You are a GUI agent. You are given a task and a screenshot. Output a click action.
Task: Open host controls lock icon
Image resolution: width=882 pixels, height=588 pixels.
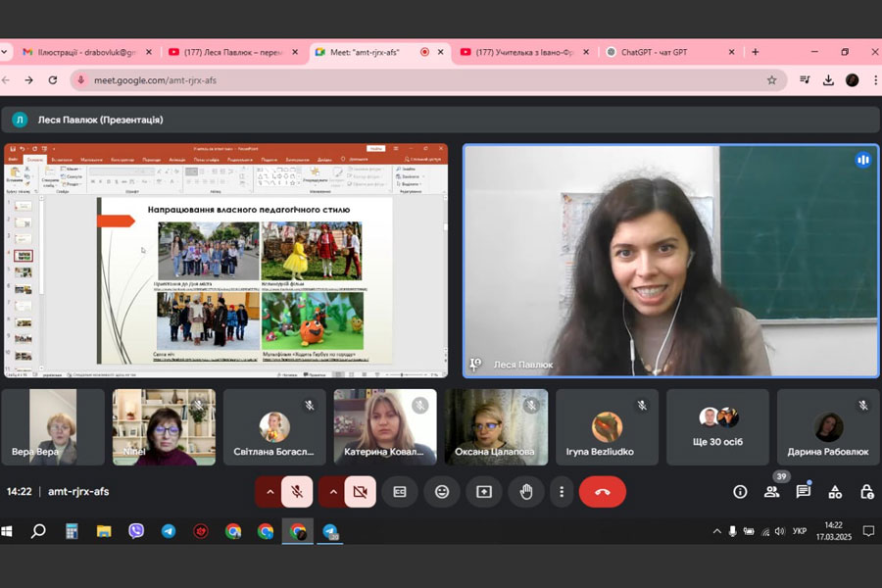pos(866,492)
